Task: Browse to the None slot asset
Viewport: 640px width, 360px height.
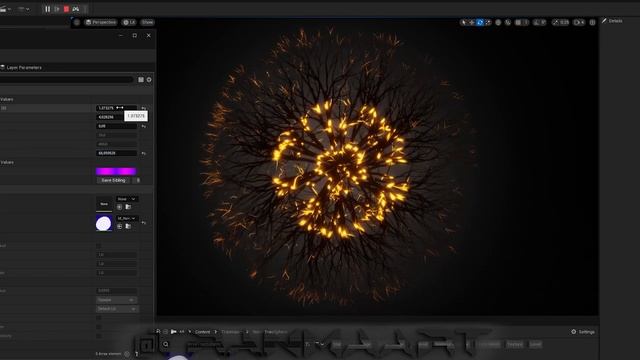Action: tap(128, 207)
